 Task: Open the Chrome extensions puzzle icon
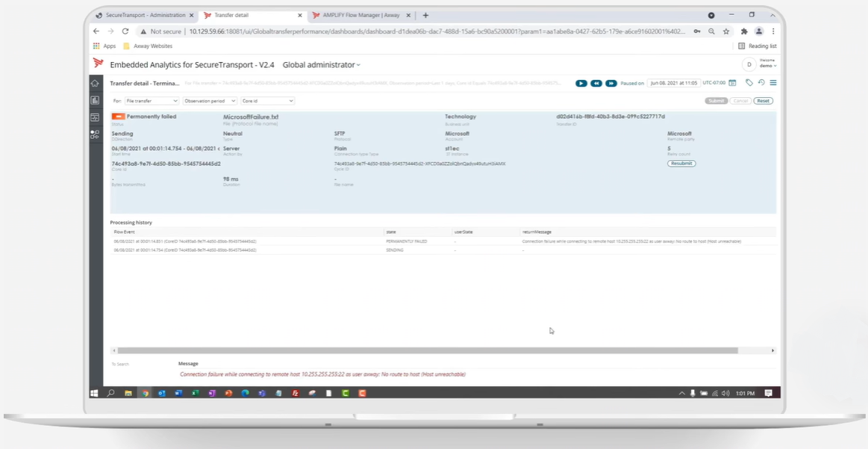coord(744,31)
